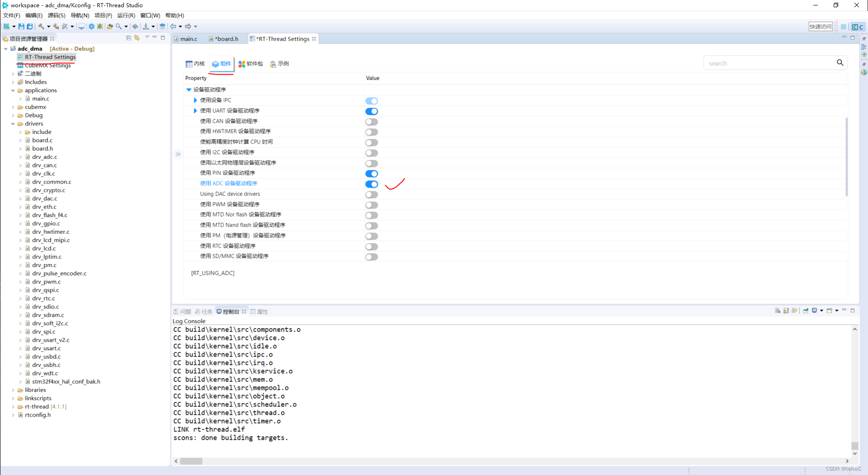Save all open files with Save All icon

[x=30, y=26]
